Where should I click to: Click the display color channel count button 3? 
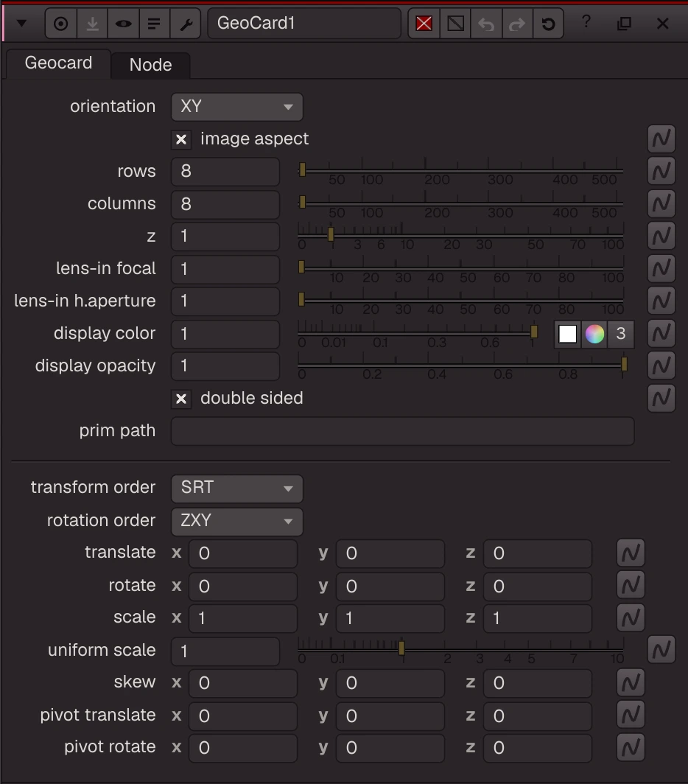point(620,334)
